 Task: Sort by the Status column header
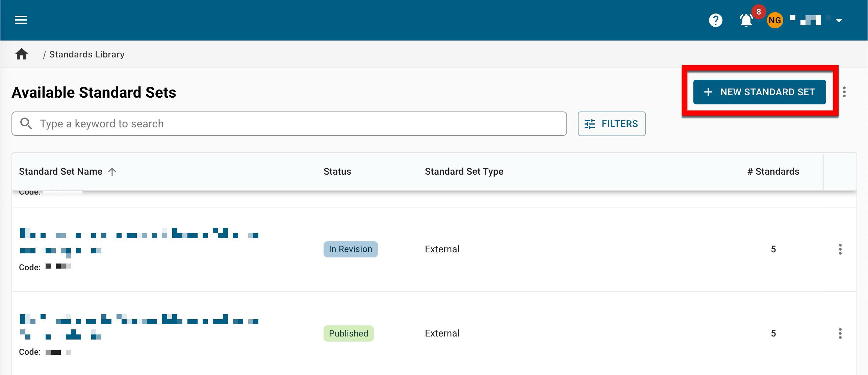[x=337, y=172]
